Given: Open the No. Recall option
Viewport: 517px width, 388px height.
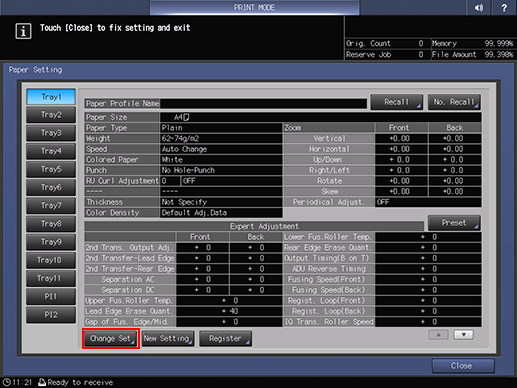Looking at the screenshot, I should 454,102.
